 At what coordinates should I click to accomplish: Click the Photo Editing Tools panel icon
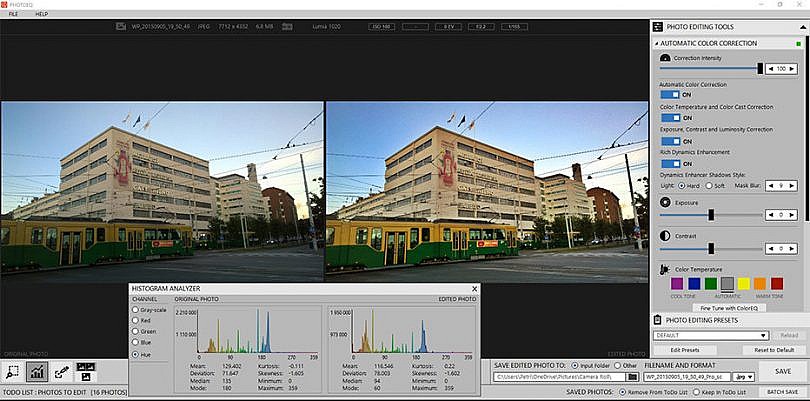click(658, 27)
